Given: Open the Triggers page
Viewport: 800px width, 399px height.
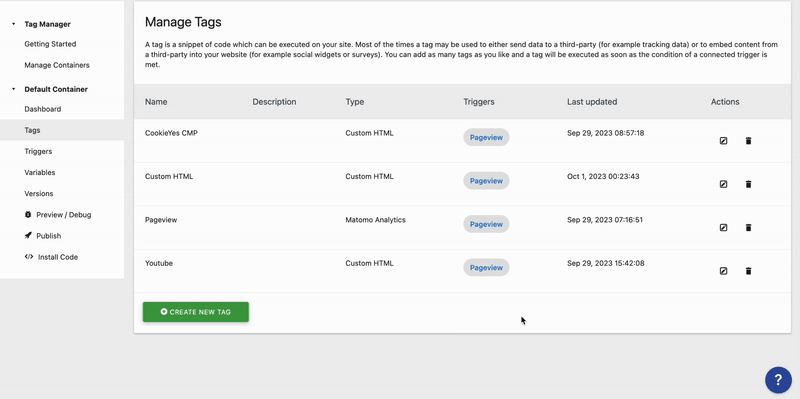Looking at the screenshot, I should 38,152.
